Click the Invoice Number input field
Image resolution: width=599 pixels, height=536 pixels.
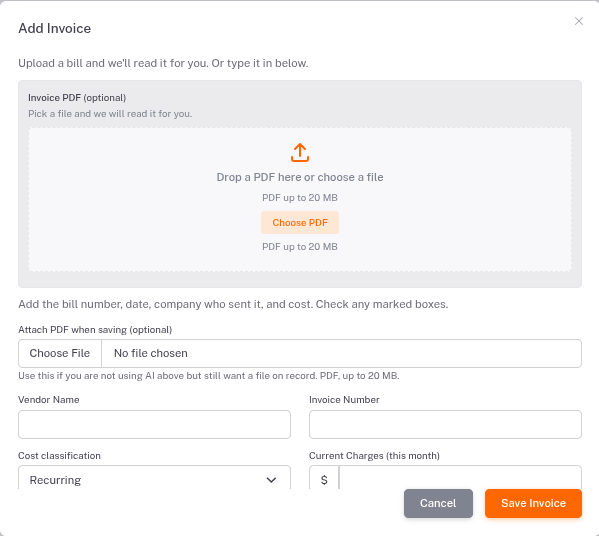point(445,424)
